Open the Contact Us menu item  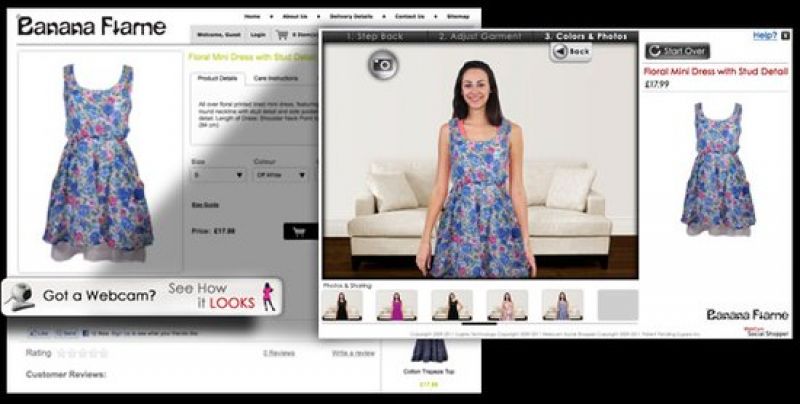tap(410, 16)
